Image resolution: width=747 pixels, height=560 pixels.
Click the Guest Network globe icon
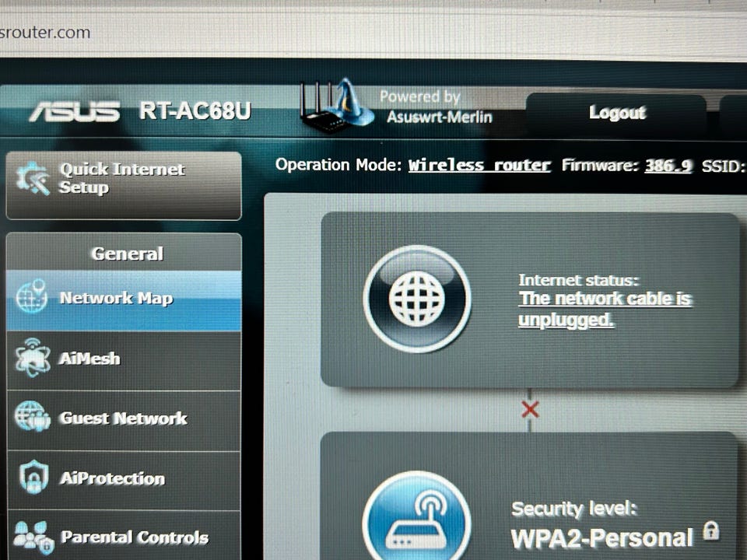[x=32, y=416]
